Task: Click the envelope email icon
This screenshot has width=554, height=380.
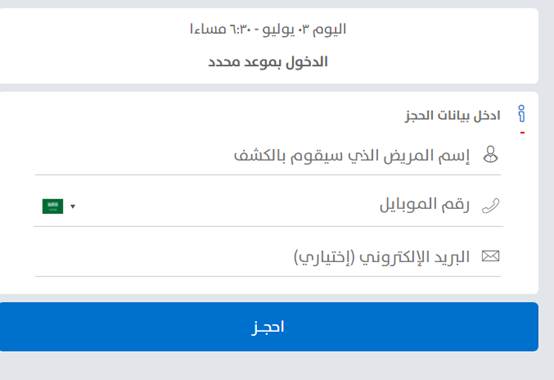Action: pyautogui.click(x=491, y=256)
